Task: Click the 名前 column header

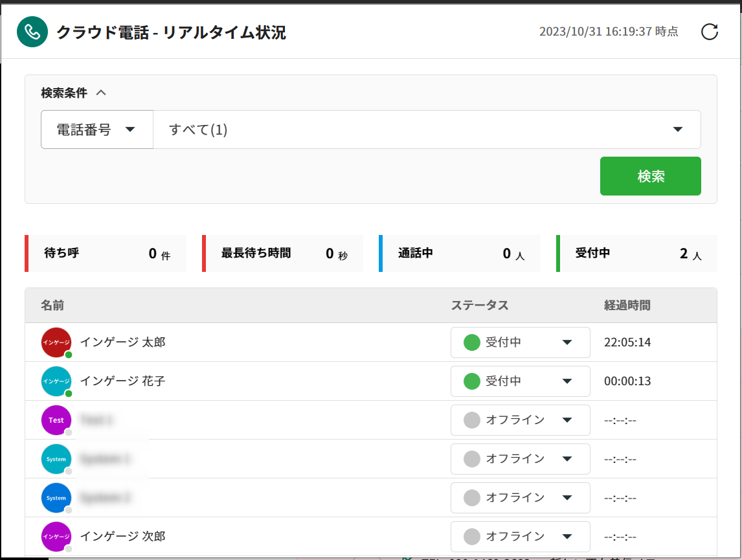Action: click(x=52, y=306)
